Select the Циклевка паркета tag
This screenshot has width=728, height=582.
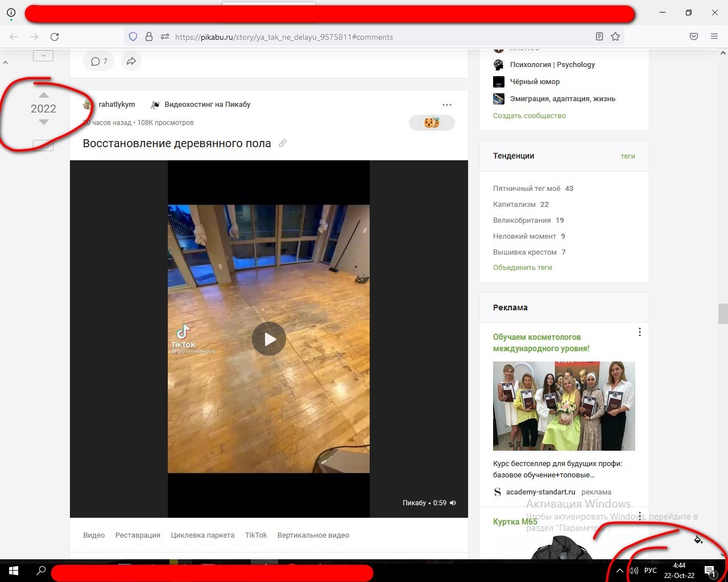tap(202, 535)
